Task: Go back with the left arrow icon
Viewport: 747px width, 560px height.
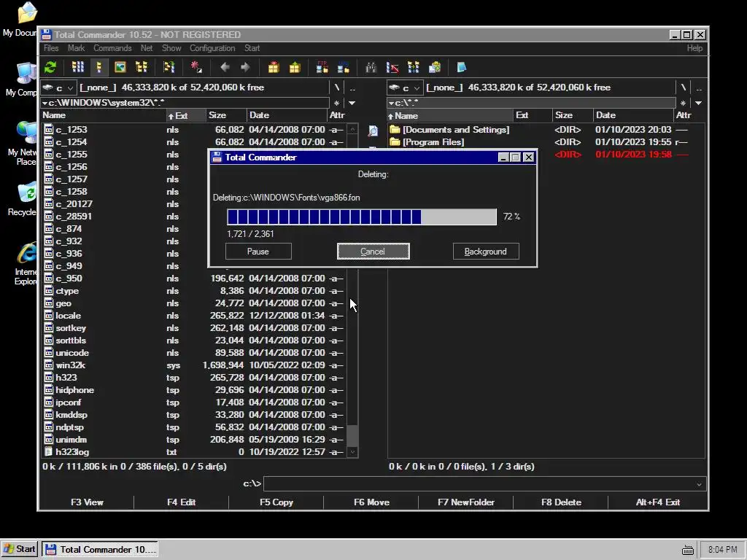Action: tap(225, 67)
